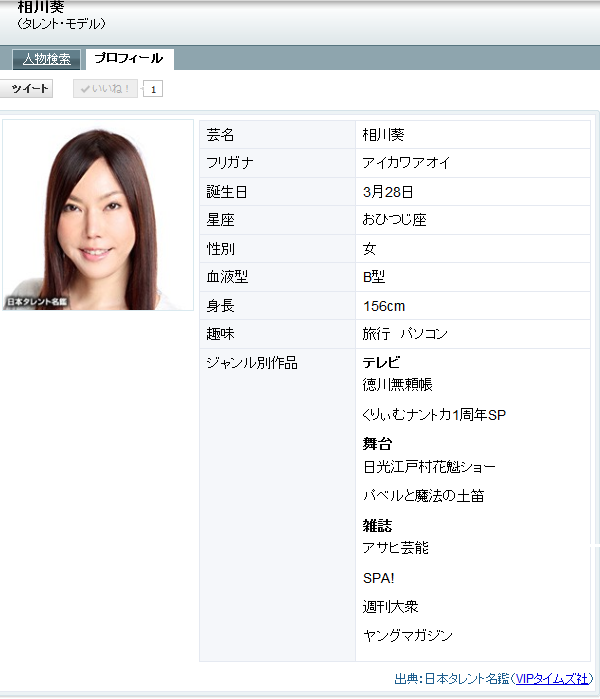Select the TV work 徳川無頼帳
600x699 pixels.
(x=398, y=384)
